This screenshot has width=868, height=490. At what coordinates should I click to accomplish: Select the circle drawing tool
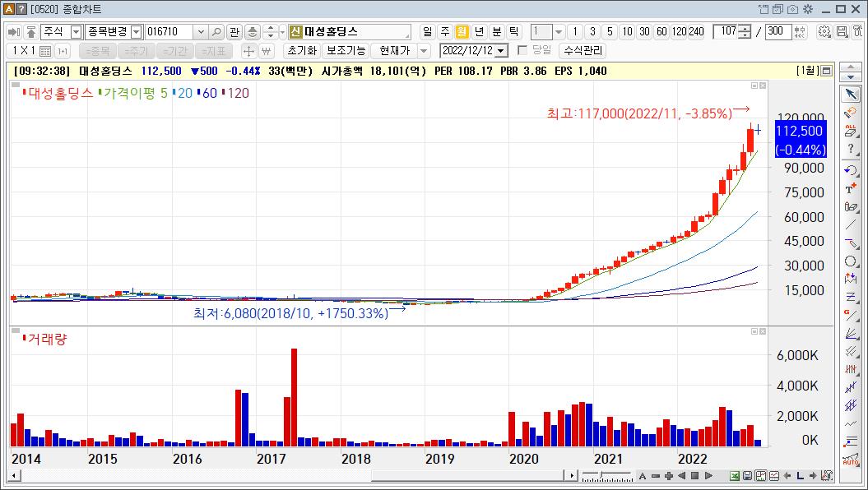coord(851,261)
